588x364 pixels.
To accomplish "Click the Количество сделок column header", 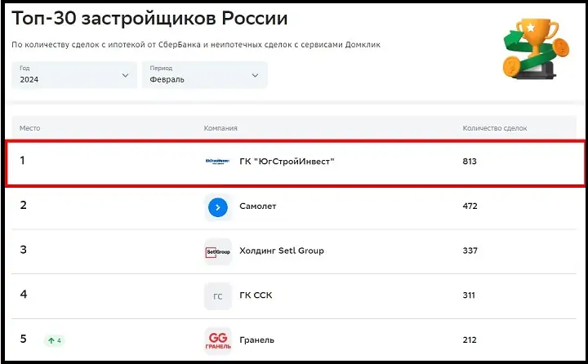I will click(x=495, y=128).
